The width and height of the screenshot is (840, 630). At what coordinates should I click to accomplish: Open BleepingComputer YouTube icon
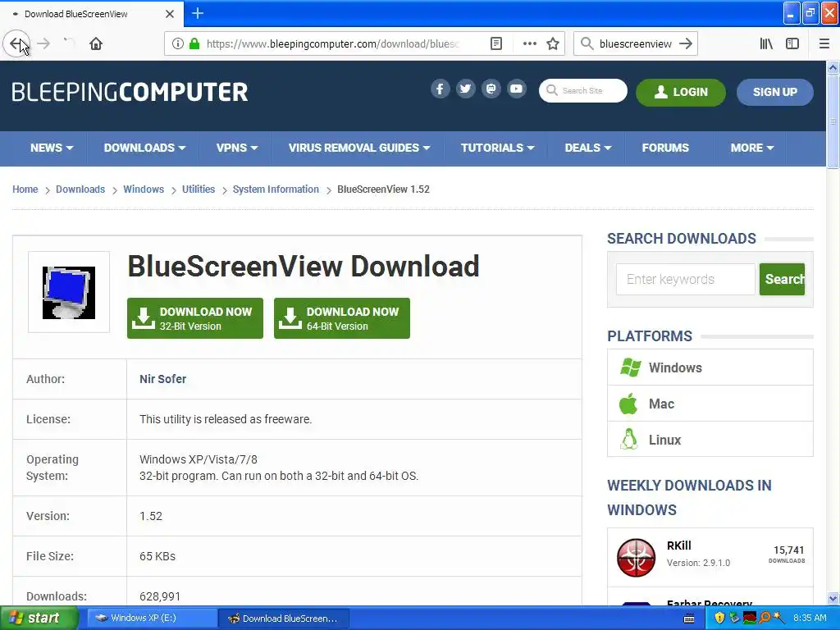517,89
